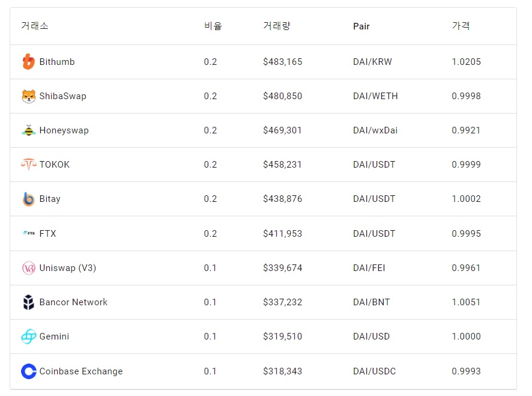
Task: Click the $458,231 volume value
Action: coord(282,165)
